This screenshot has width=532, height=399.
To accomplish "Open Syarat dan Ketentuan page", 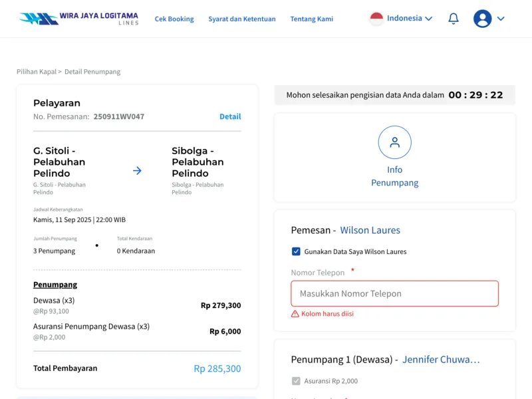I will click(242, 19).
